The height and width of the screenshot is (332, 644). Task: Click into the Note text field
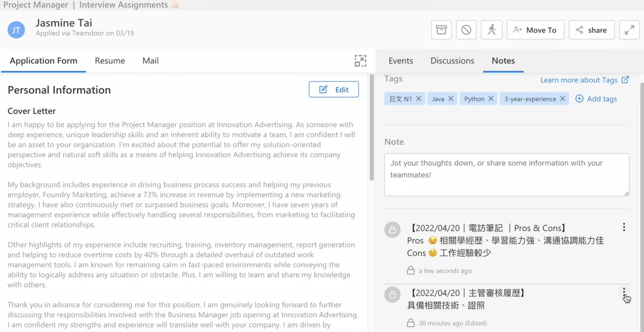pyautogui.click(x=506, y=175)
